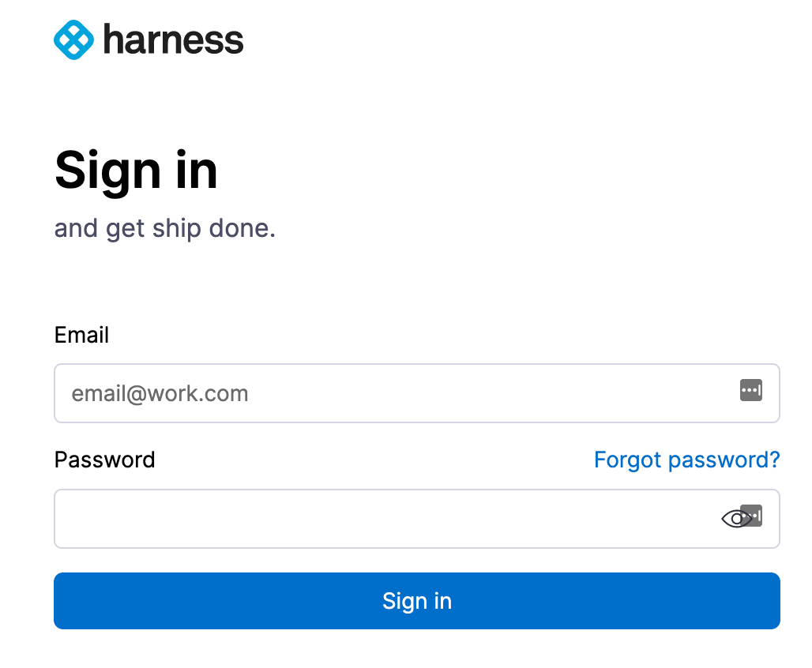Submit with the blue Sign in button

click(417, 601)
